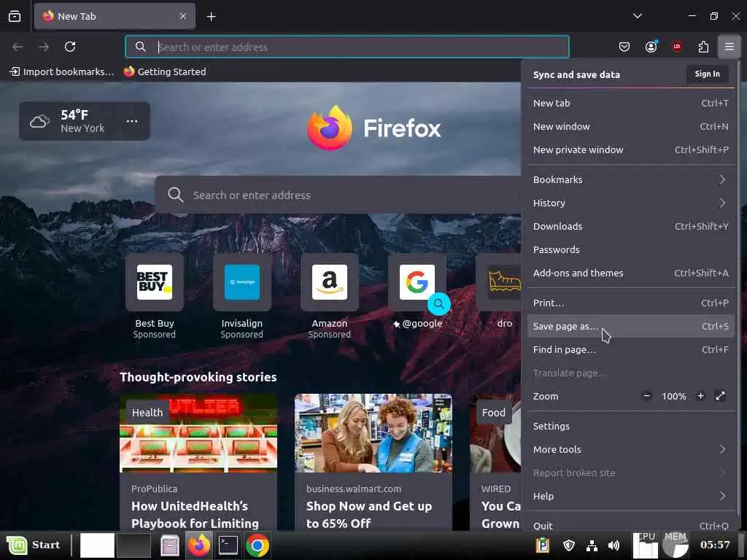This screenshot has height=560, width=747.
Task: Open the file manager taskbar icon
Action: pos(169,545)
